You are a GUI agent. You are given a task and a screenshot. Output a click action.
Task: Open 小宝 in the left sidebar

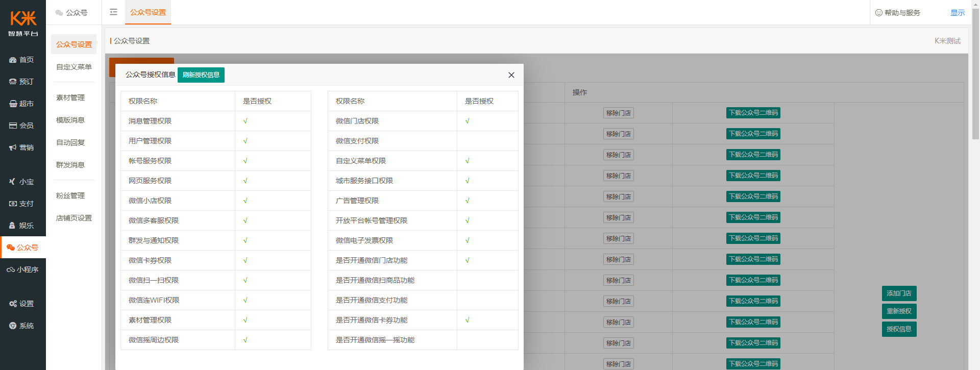(22, 182)
